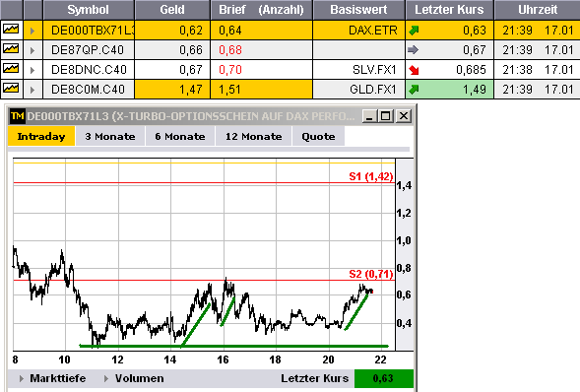The image size is (580, 392).
Task: Click Geld price 0,67 in DE8DNC.C40 row
Action: (x=191, y=70)
